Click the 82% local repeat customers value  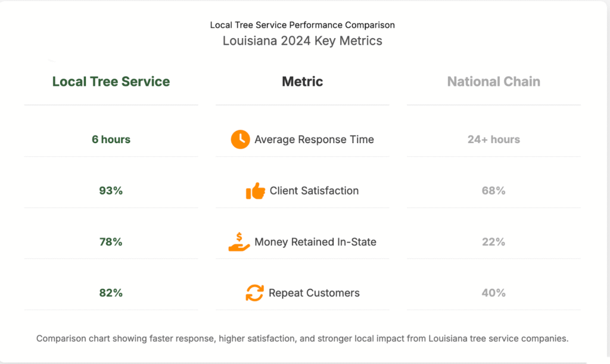111,293
